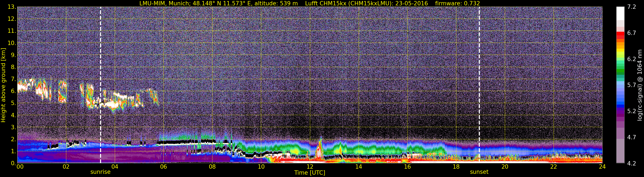The height and width of the screenshot is (177, 644).
Task: Click the '8.' height axis tick label
Action: tap(13, 67)
